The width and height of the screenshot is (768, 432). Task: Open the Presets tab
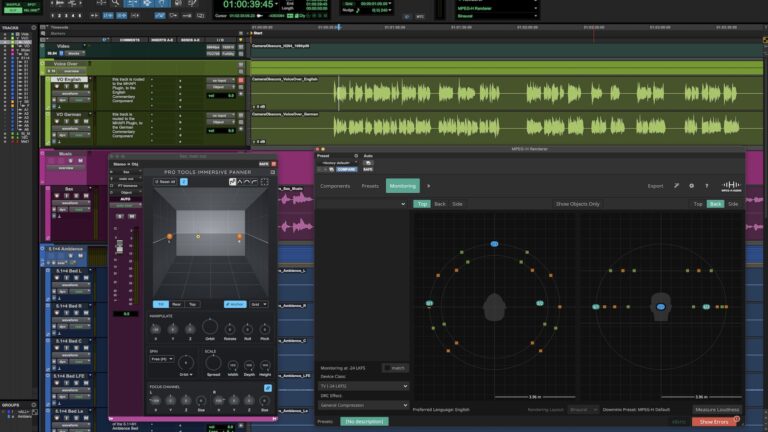coord(369,186)
